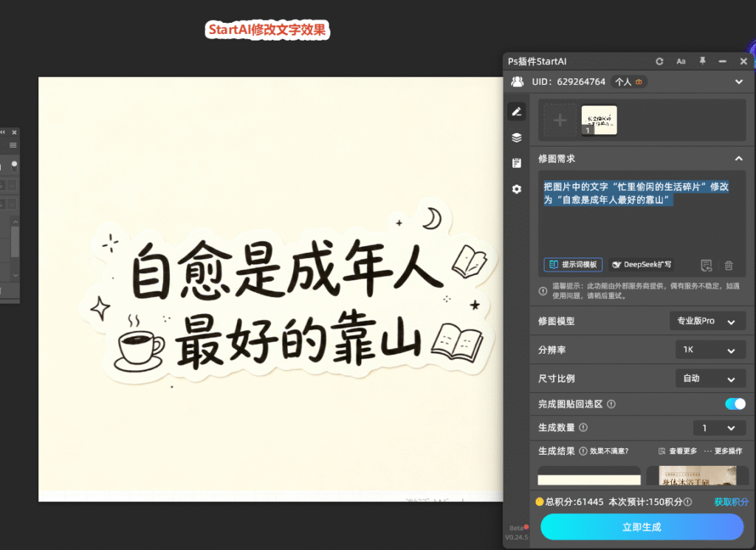Select the second generated result thumbnail
The height and width of the screenshot is (550, 756).
[697, 475]
